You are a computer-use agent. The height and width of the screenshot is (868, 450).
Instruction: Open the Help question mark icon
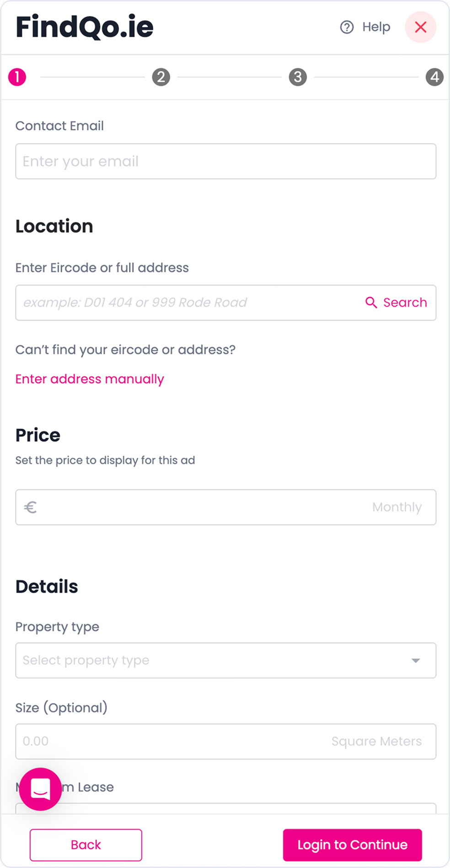coord(347,27)
